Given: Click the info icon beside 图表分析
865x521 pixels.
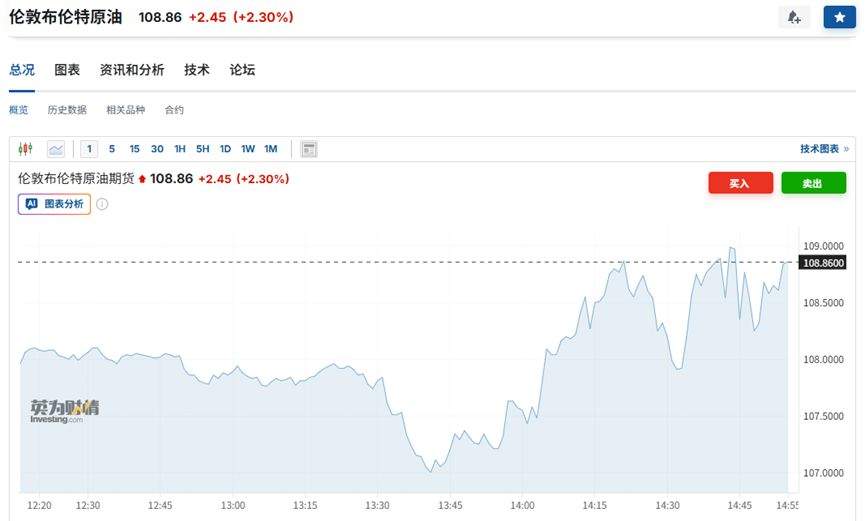Looking at the screenshot, I should (102, 204).
